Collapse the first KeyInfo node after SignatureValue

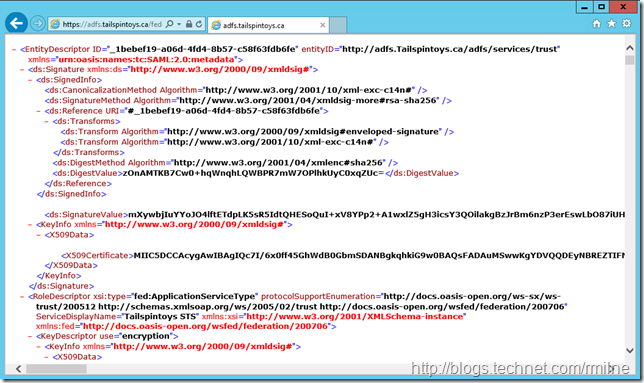click(30, 225)
